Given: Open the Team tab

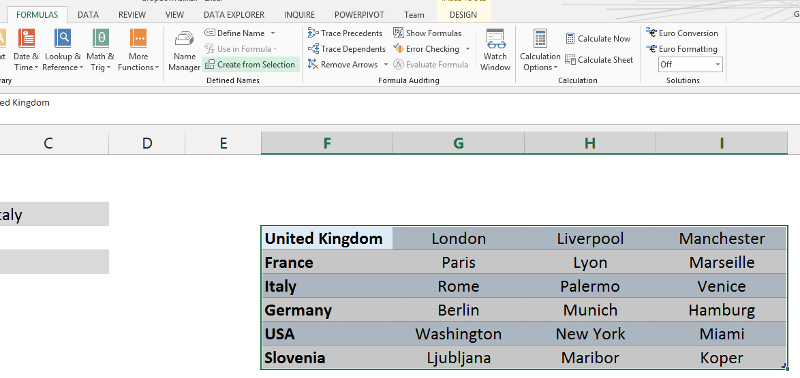Looking at the screenshot, I should [414, 15].
